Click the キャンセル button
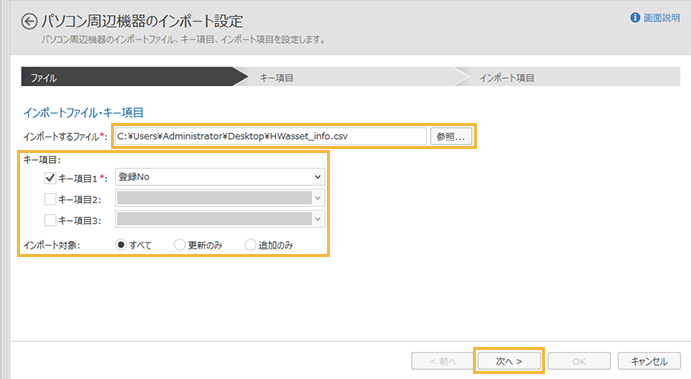691x379 pixels. coord(649,361)
